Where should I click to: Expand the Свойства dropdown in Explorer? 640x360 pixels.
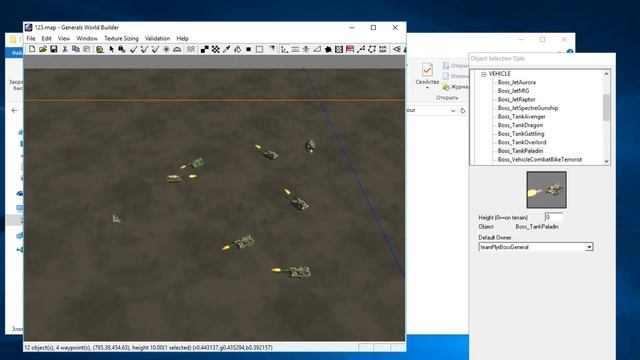coord(427,87)
